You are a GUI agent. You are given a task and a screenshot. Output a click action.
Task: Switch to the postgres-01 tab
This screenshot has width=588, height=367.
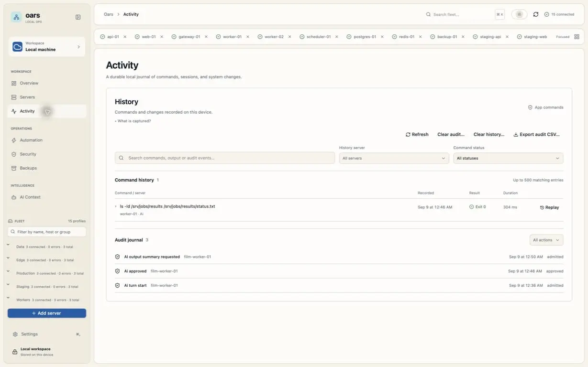pyautogui.click(x=362, y=37)
